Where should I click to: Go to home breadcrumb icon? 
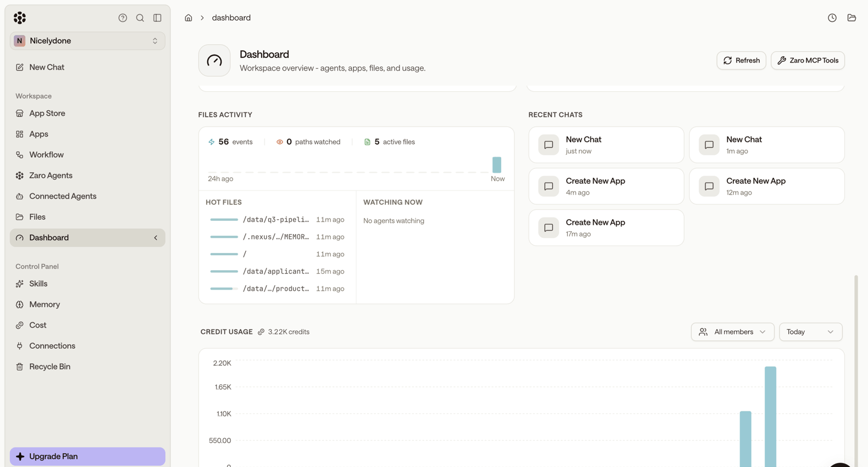pos(188,18)
